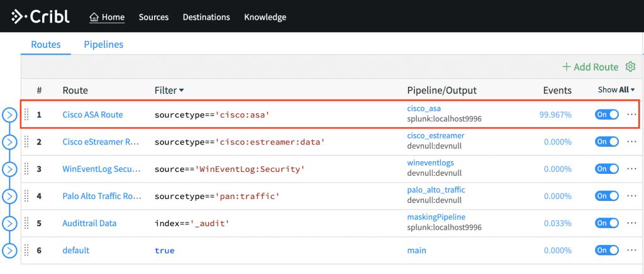The image size is (644, 274).
Task: Click the circle arrow beside Cisco eStreamer route
Action: (x=9, y=142)
